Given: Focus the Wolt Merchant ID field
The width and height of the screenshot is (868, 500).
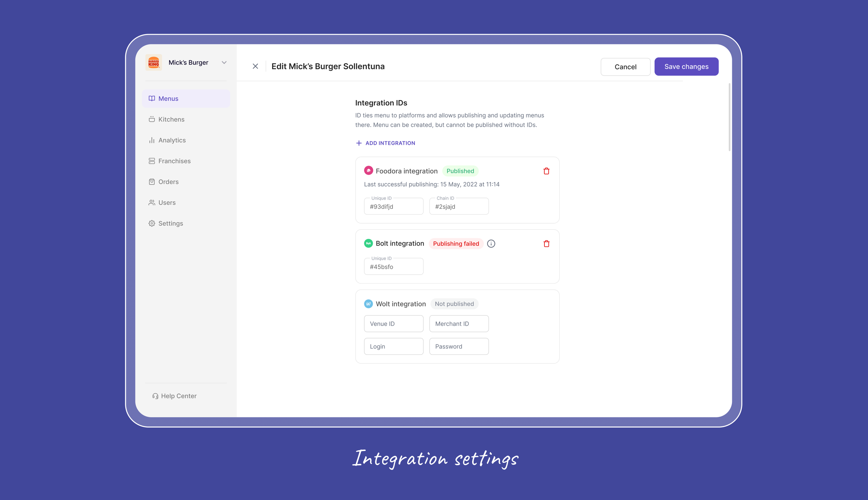Looking at the screenshot, I should 459,324.
